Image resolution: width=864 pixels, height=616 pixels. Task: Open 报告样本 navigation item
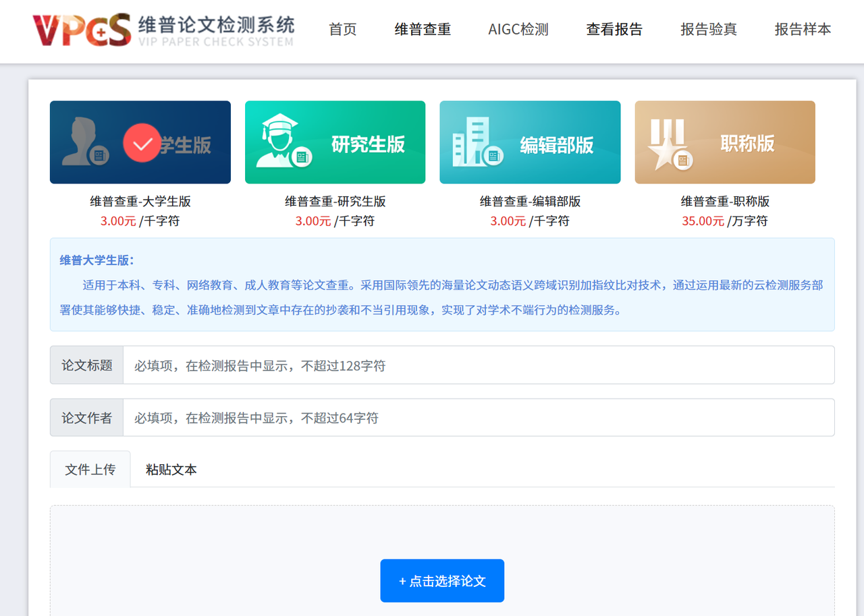803,30
